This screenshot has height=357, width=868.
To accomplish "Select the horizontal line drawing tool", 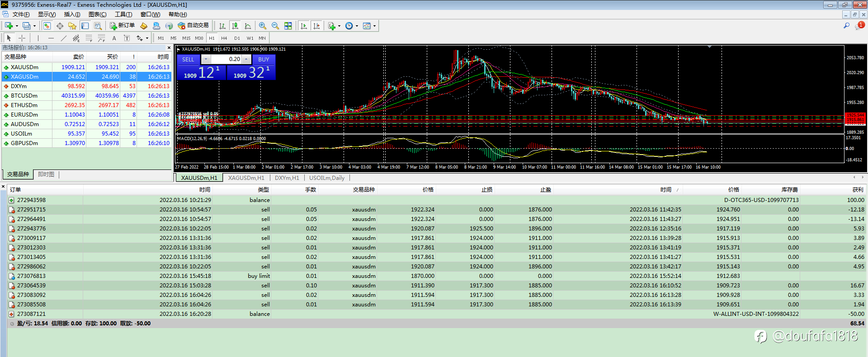I will (51, 38).
